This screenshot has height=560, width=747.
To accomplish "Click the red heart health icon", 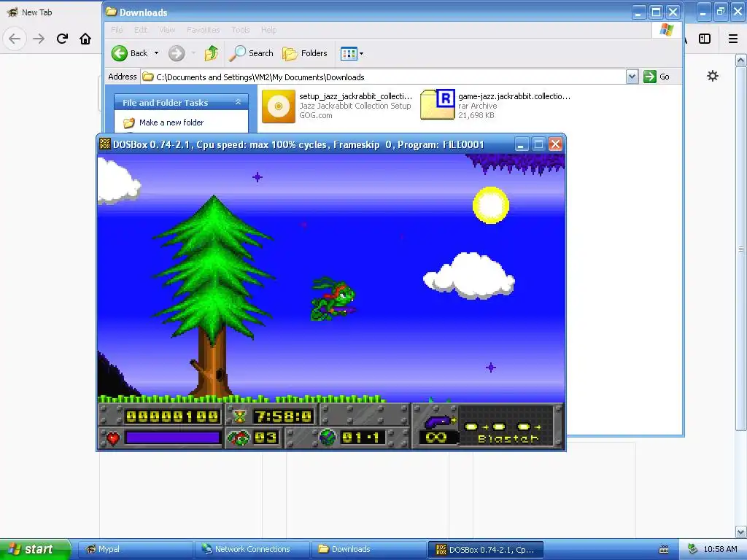I will pos(113,437).
